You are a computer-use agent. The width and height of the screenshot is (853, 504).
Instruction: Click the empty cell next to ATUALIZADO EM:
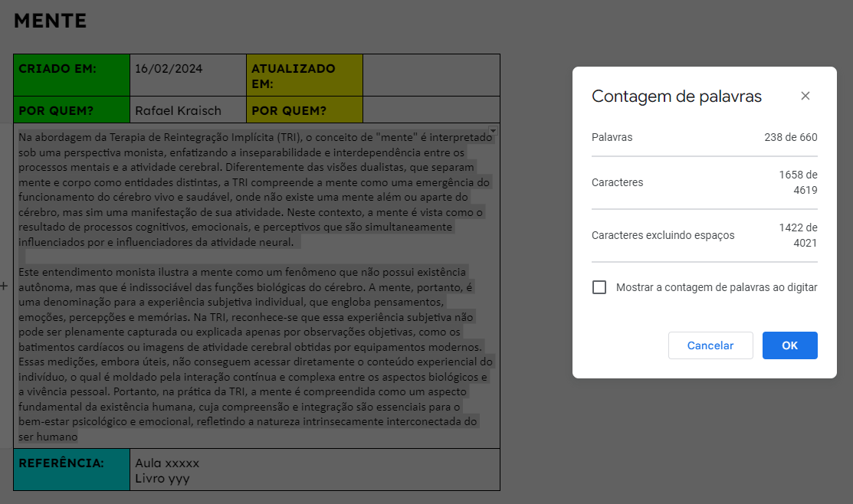click(x=431, y=75)
